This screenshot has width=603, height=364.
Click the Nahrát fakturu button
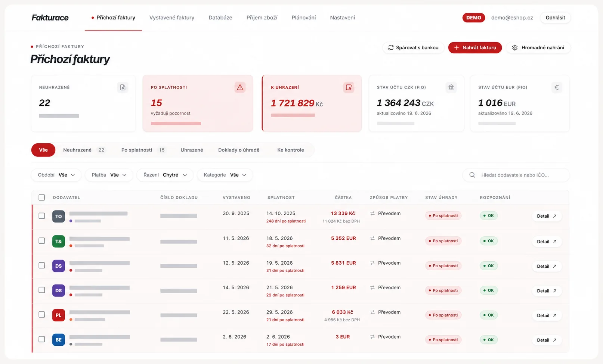[x=475, y=48]
